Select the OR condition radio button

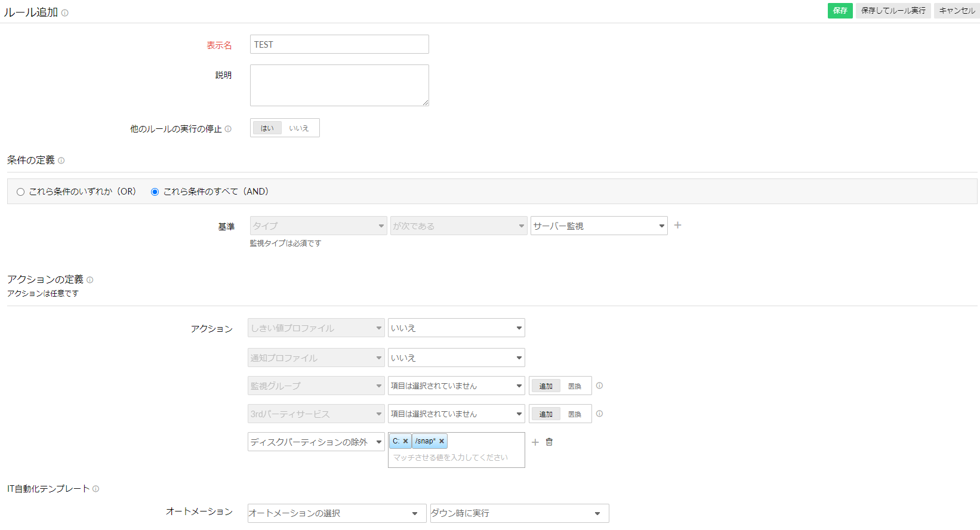21,192
